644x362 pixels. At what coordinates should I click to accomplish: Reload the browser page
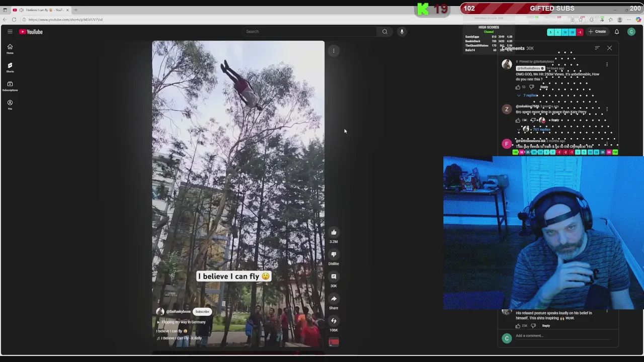coord(14,20)
